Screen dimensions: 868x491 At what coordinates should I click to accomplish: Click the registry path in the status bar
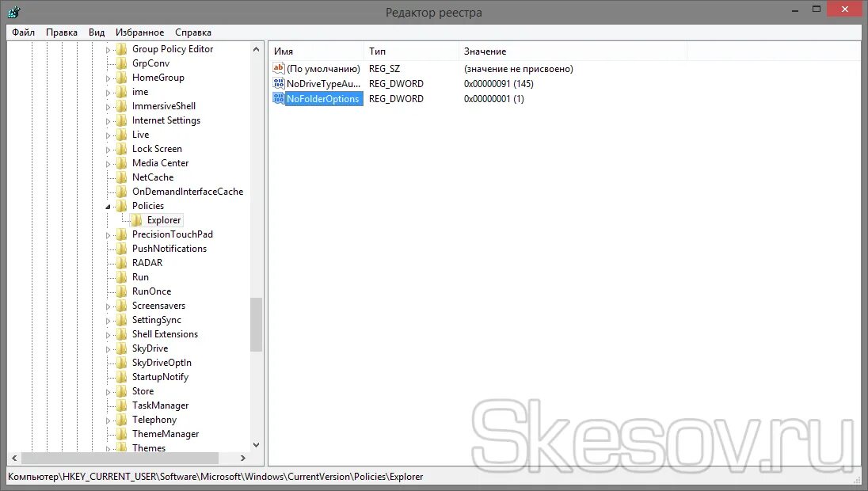click(215, 477)
